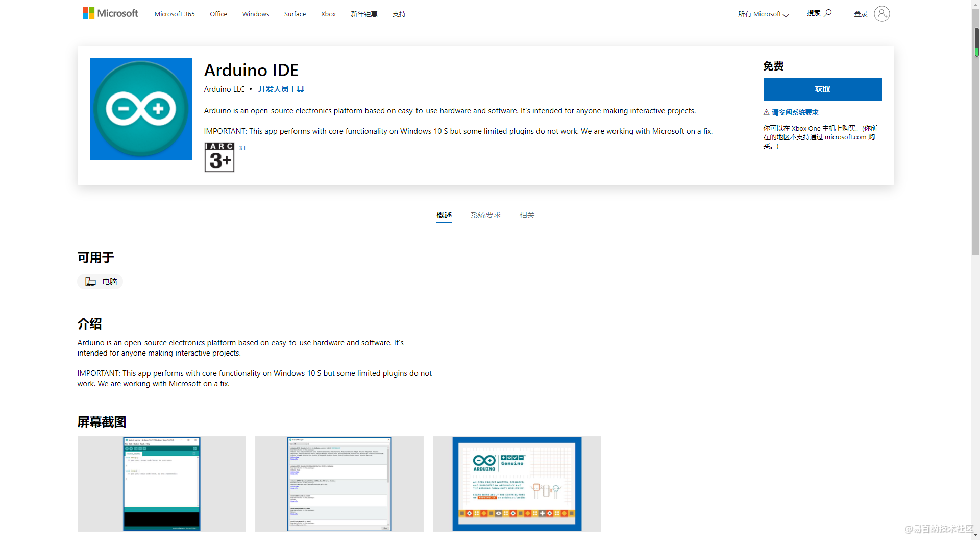980x540 pixels.
Task: Click the 搜索 search text
Action: 814,13
